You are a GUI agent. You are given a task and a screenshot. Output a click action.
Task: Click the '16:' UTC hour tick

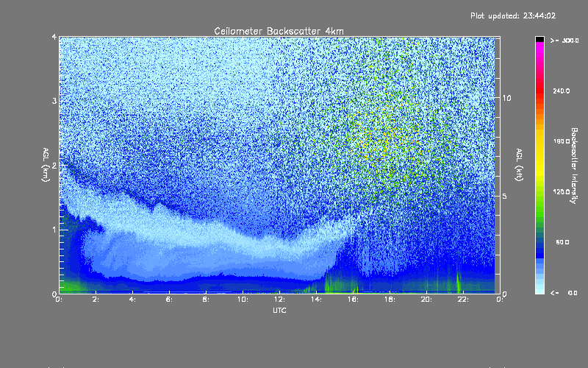coord(353,300)
